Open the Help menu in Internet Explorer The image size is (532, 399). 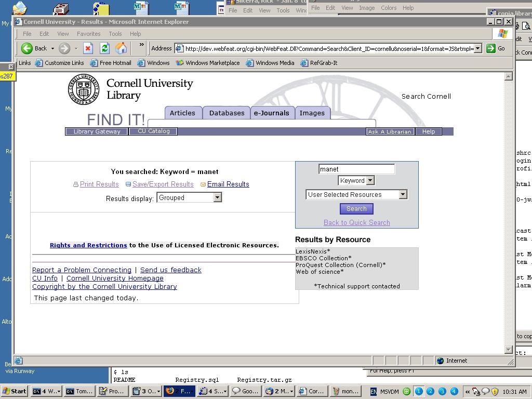pos(135,34)
